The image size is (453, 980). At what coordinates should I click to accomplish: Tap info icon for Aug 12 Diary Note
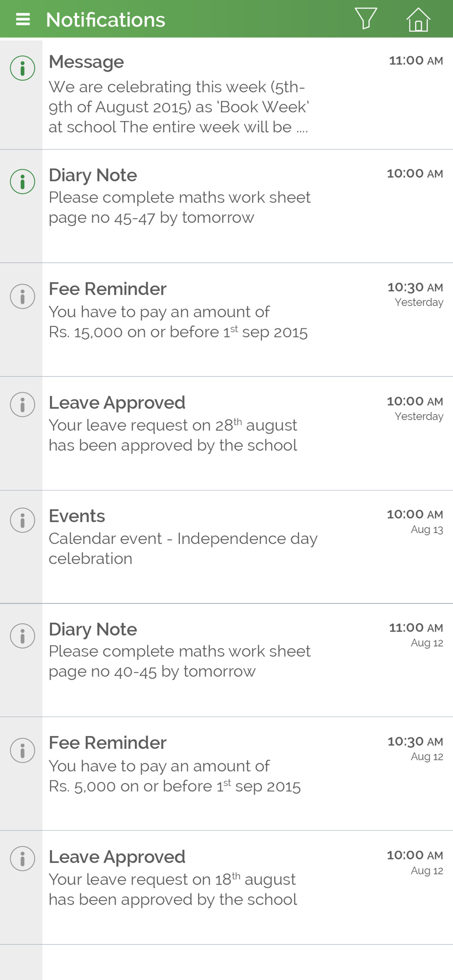click(23, 636)
